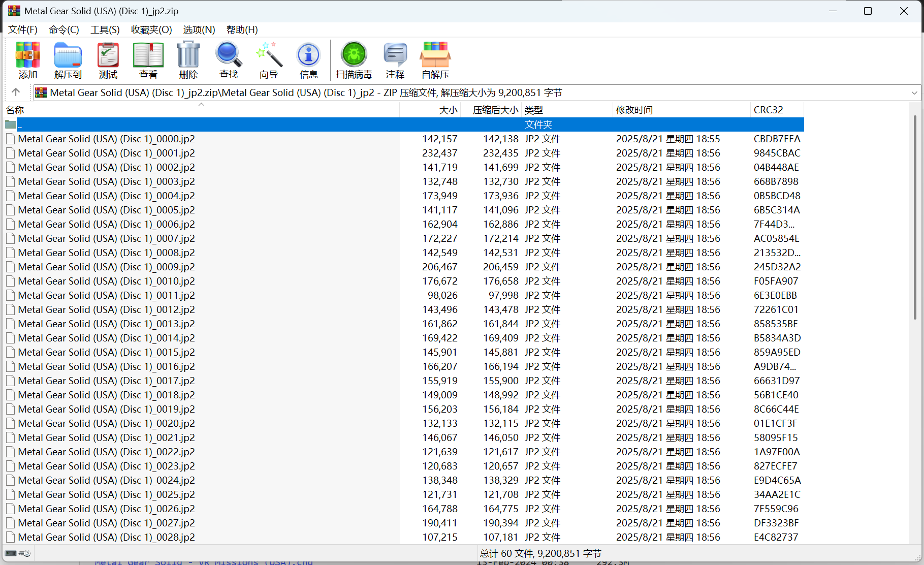
Task: Open the File (文件) menu
Action: (x=23, y=29)
